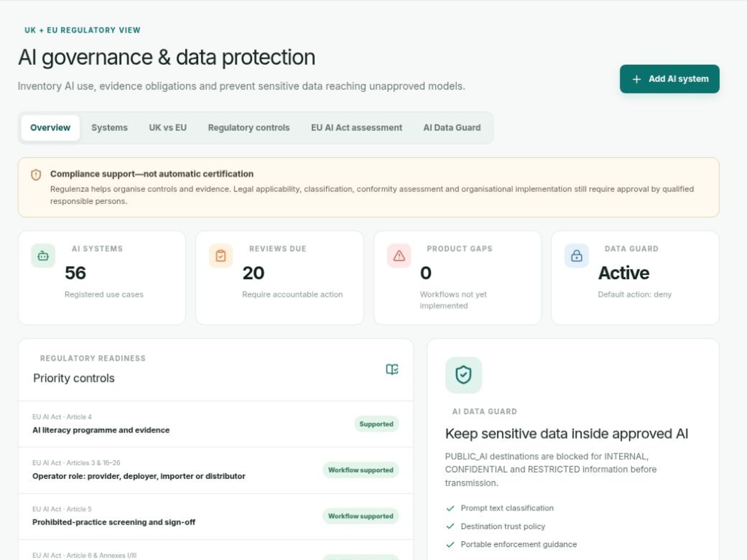Viewport: 747px width, 560px height.
Task: Click the Prompt text classification item
Action: click(507, 508)
